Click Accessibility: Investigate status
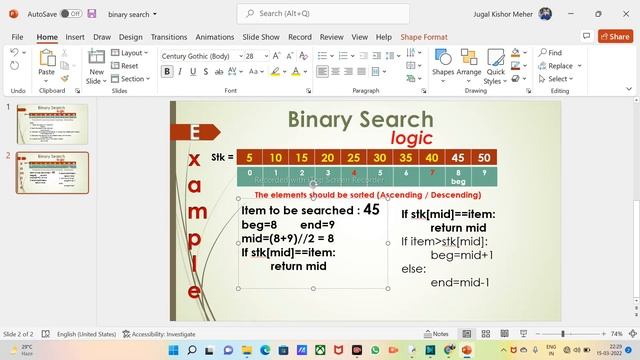 pyautogui.click(x=159, y=334)
